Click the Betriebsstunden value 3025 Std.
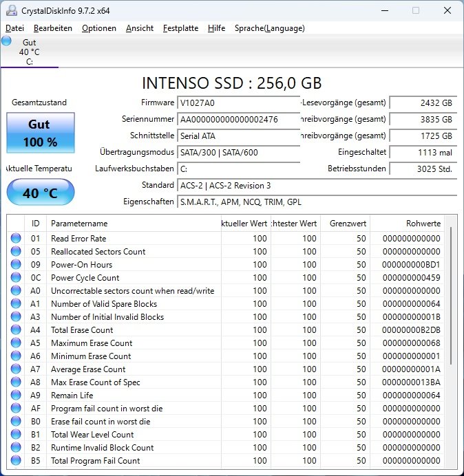Image resolution: width=464 pixels, height=476 pixels. (423, 169)
